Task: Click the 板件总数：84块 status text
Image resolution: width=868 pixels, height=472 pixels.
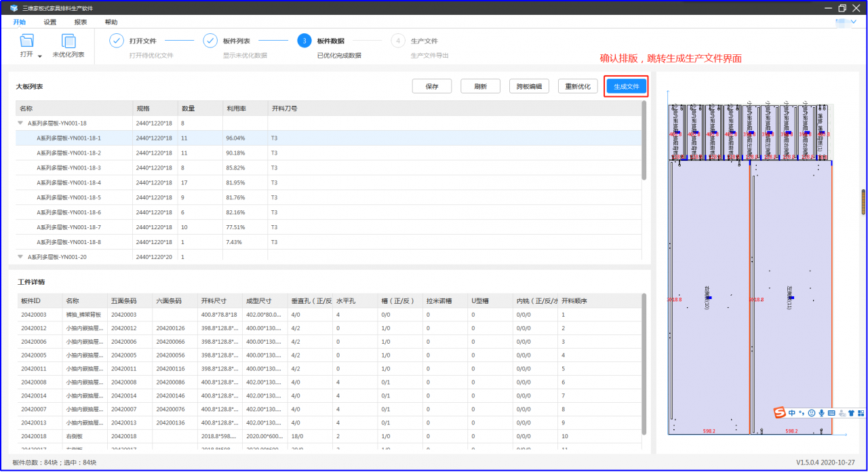Action: point(35,463)
